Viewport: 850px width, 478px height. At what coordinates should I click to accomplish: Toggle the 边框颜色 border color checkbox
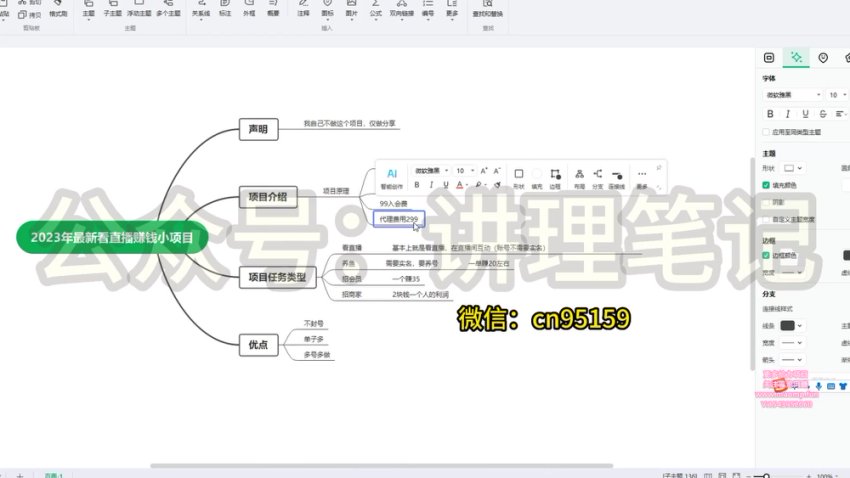(767, 255)
